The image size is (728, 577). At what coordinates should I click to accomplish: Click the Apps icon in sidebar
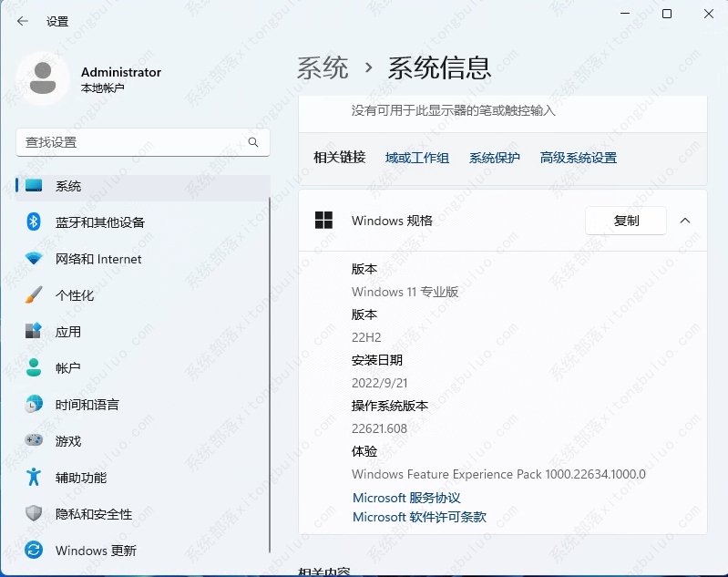pos(34,332)
